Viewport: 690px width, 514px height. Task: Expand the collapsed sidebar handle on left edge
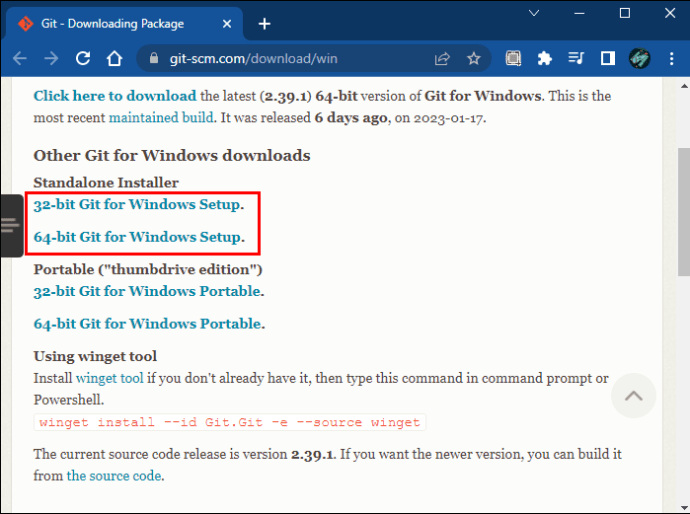coord(11,225)
